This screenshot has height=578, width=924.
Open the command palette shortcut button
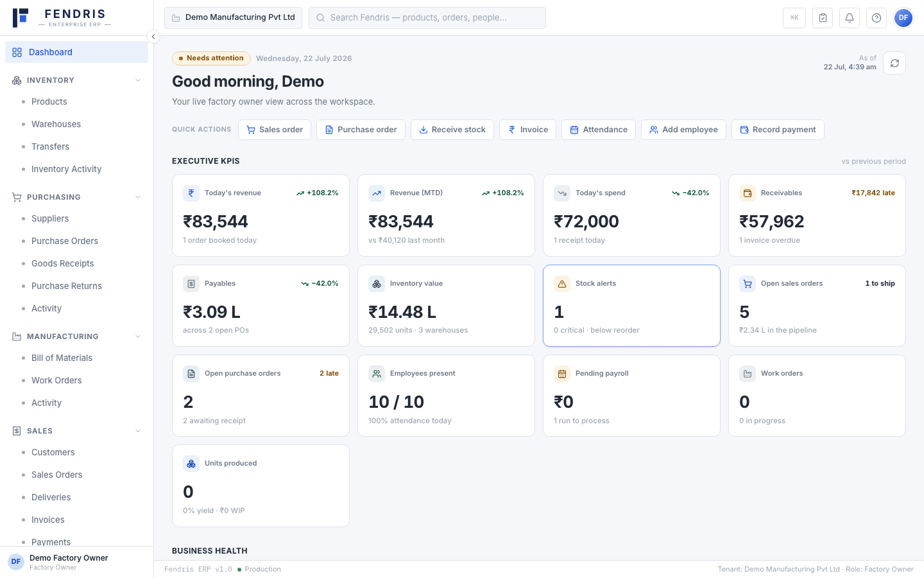click(794, 18)
